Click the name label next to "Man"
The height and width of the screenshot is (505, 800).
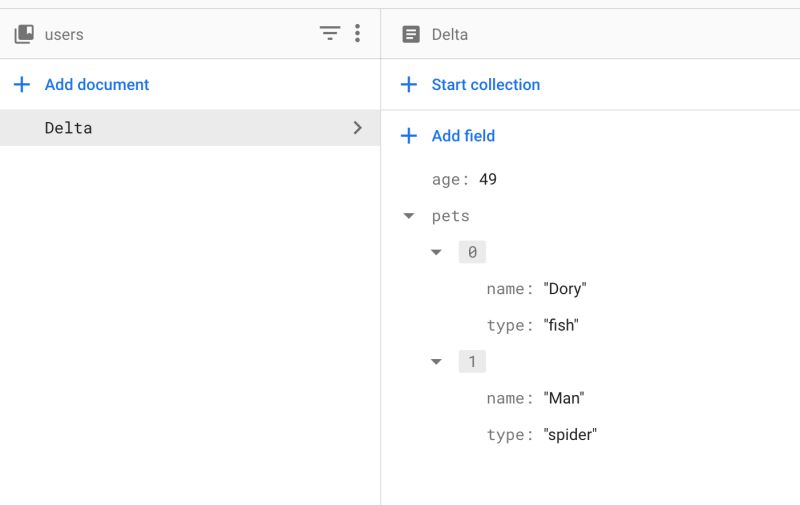click(510, 398)
